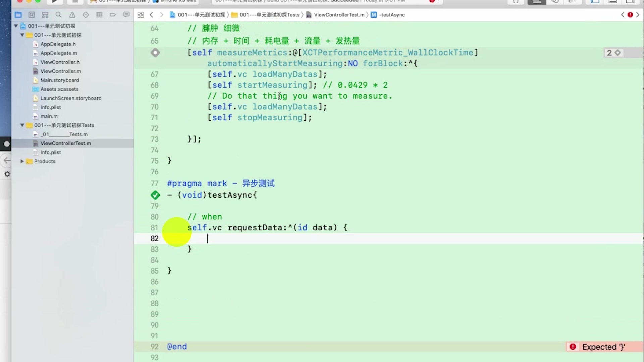Click line number 82 in the gutter

point(154,238)
